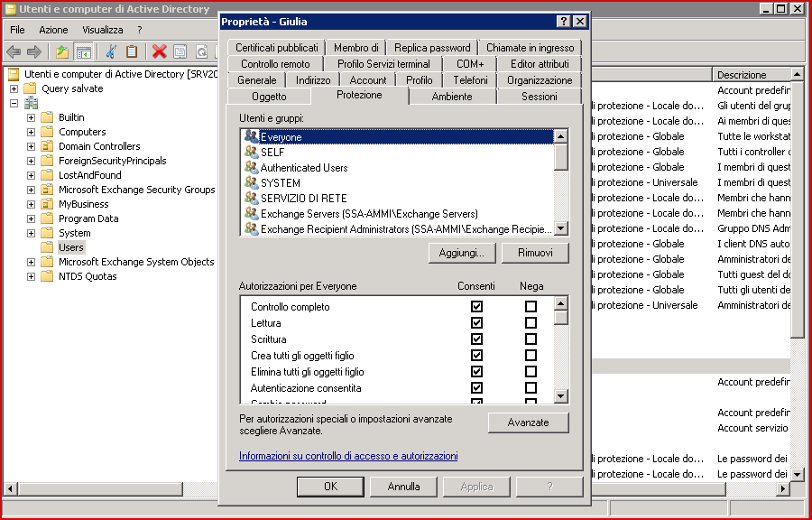Click the Back arrow in the toolbar

[14, 51]
